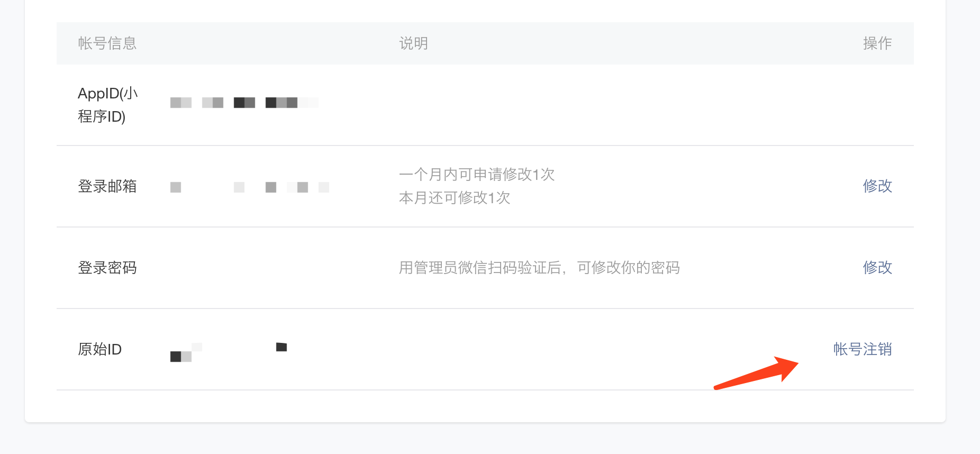Click 修改 link for 登录密码
Image resolution: width=980 pixels, height=454 pixels.
coord(877,267)
